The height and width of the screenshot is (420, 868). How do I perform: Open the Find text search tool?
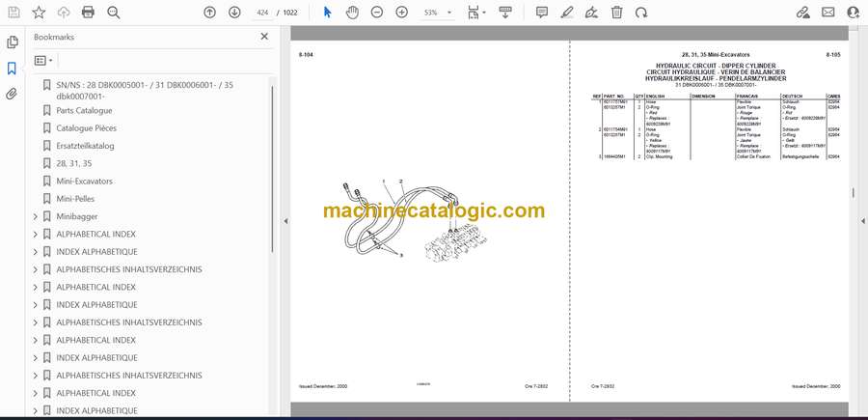point(114,13)
